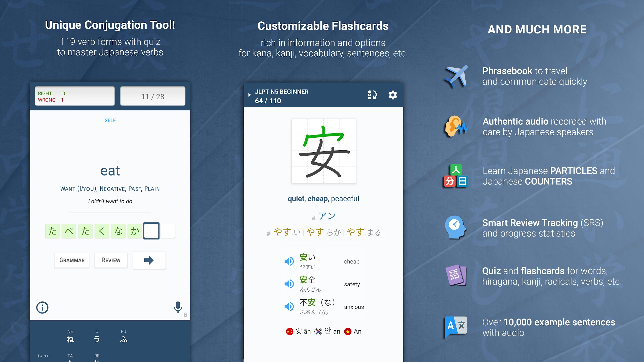This screenshot has height=362, width=644.
Task: Open the Grammar button
Action: pos(72,260)
